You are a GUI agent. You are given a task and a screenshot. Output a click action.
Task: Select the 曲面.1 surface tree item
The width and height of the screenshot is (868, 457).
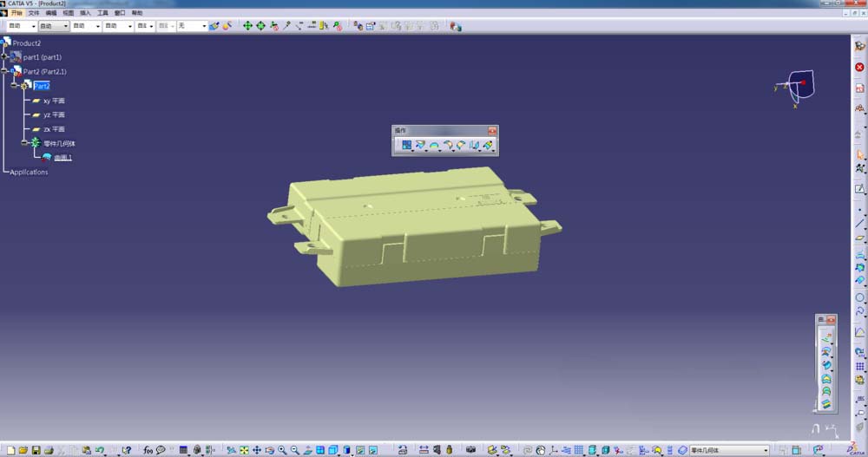63,158
